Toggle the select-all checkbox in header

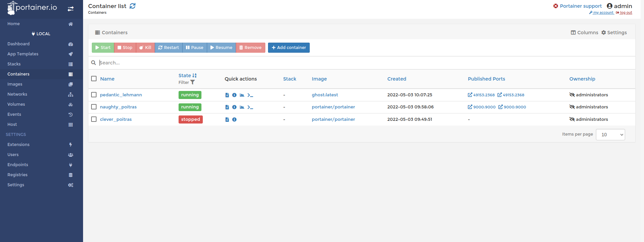point(94,79)
